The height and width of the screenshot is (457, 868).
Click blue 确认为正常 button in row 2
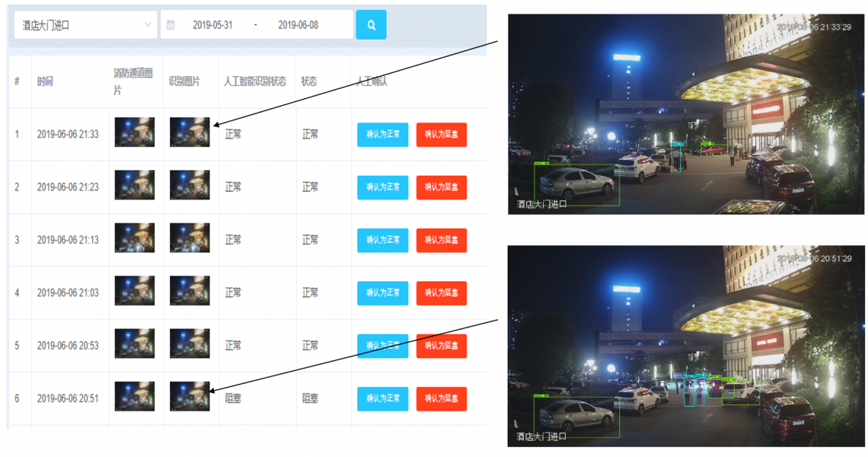(382, 187)
